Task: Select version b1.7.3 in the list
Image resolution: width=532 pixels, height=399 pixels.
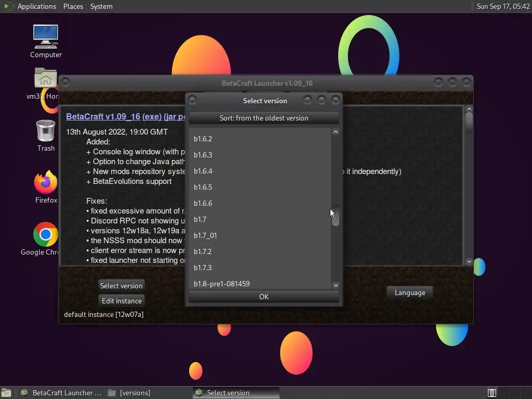Action: [260, 268]
